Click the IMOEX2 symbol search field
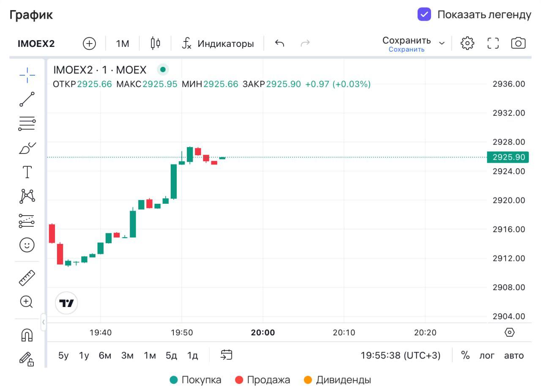Screen dimensions: 541x392 click(x=36, y=44)
